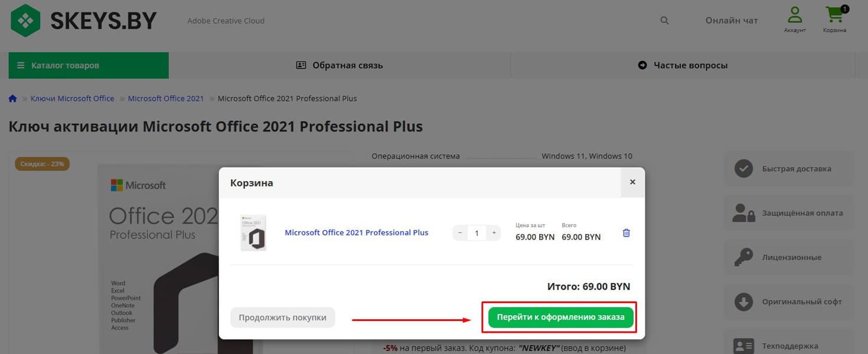
Task: Close the Корзина popup with X
Action: tap(632, 182)
